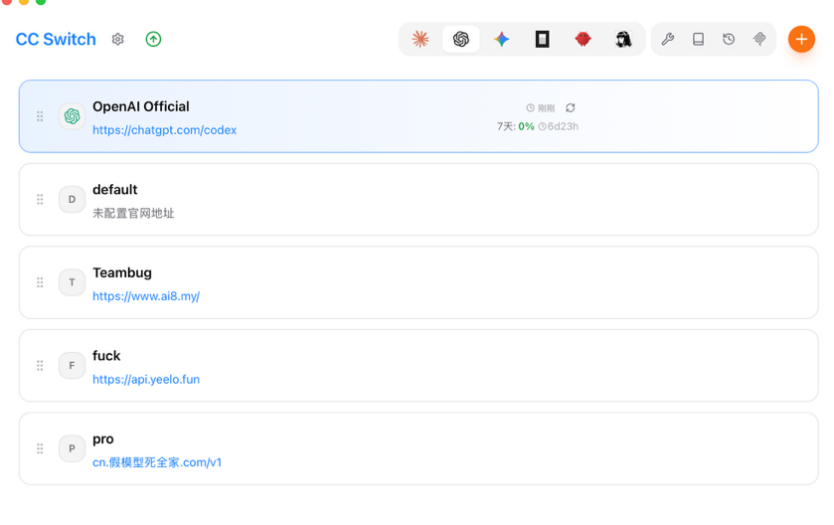This screenshot has width=834, height=525.
Task: Open the settings gear next to CC Switch
Action: [x=118, y=39]
